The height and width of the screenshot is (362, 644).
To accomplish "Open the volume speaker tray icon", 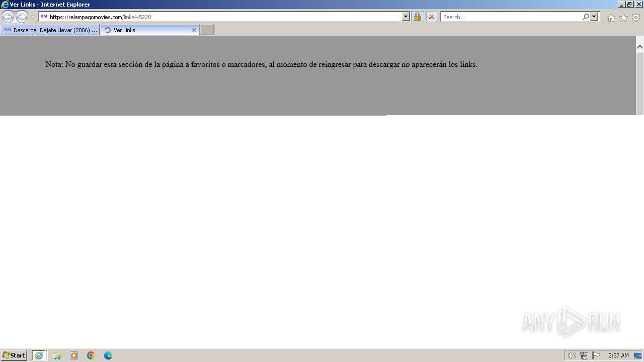I will pos(572,355).
